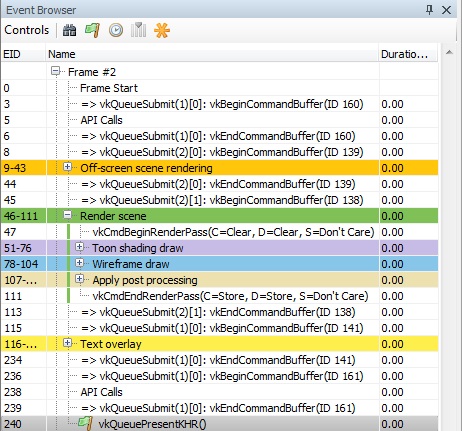Select the Render scene row

click(219, 216)
